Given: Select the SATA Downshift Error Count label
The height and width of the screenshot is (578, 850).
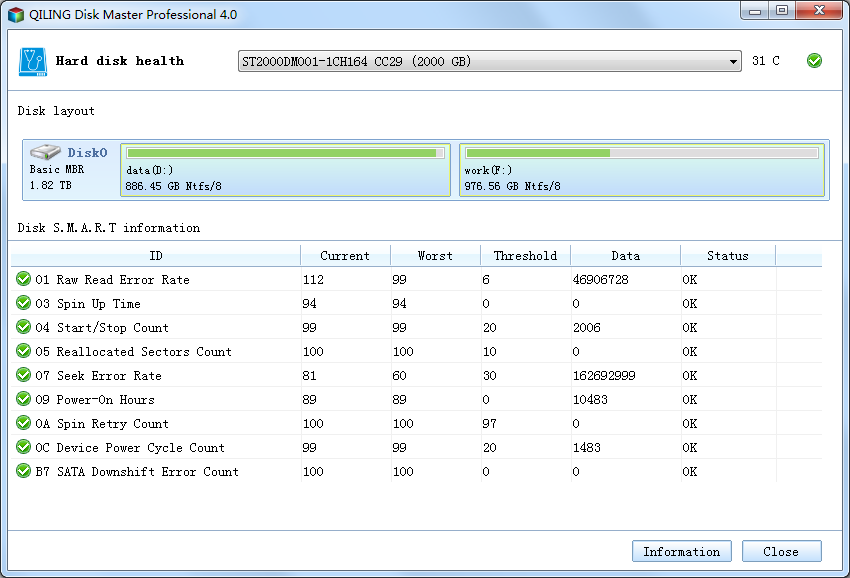Looking at the screenshot, I should (137, 472).
